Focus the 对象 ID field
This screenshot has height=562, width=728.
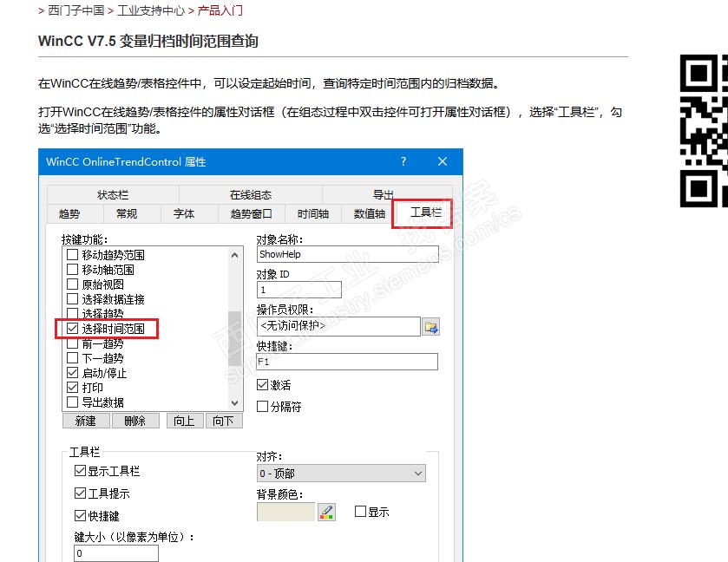coord(299,290)
